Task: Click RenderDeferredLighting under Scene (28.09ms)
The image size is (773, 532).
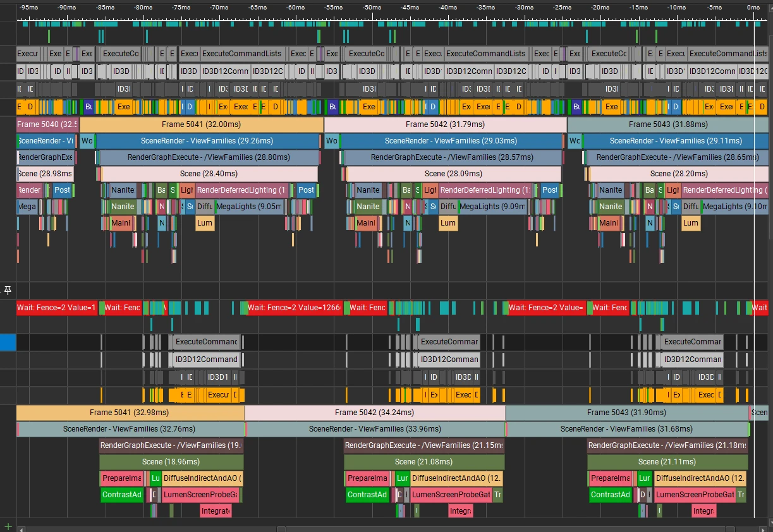Action: pos(486,190)
